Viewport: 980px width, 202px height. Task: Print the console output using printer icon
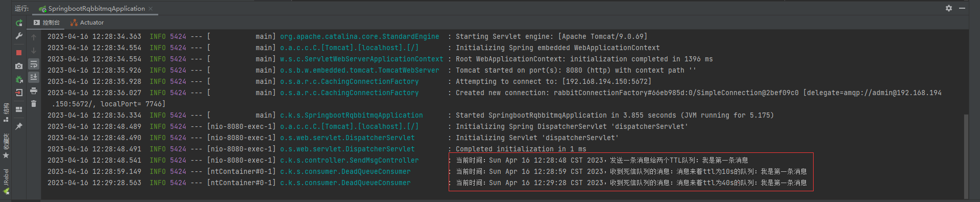pyautogui.click(x=34, y=91)
